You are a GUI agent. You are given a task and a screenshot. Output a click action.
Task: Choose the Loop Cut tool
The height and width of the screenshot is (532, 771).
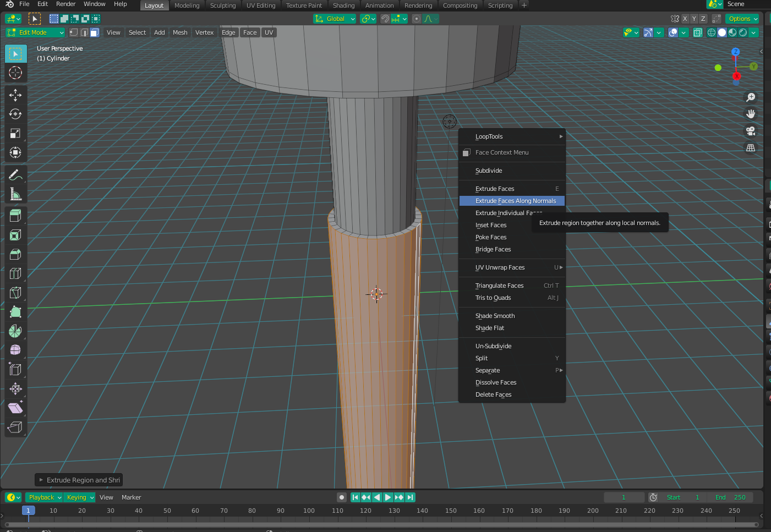pos(15,273)
